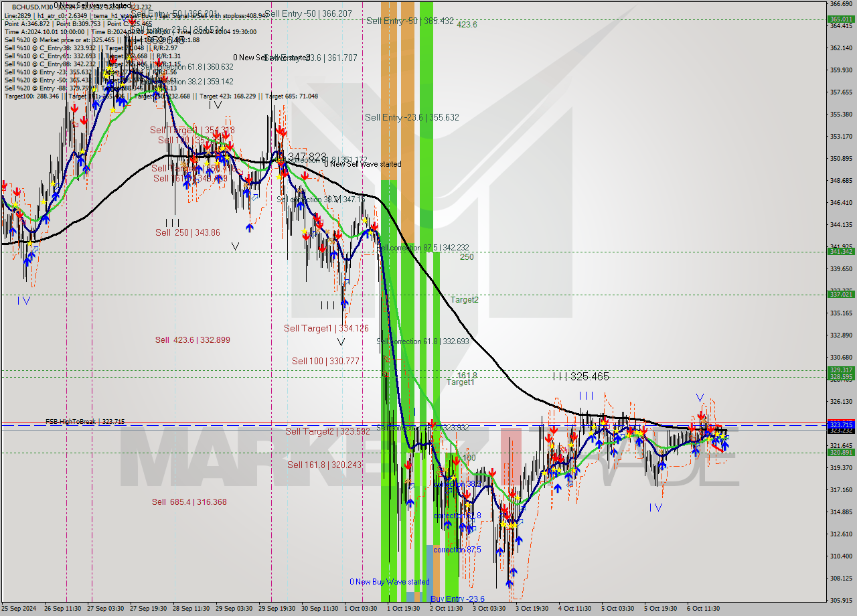Click the green '250' level label
This screenshot has height=616, width=857.
(x=467, y=257)
